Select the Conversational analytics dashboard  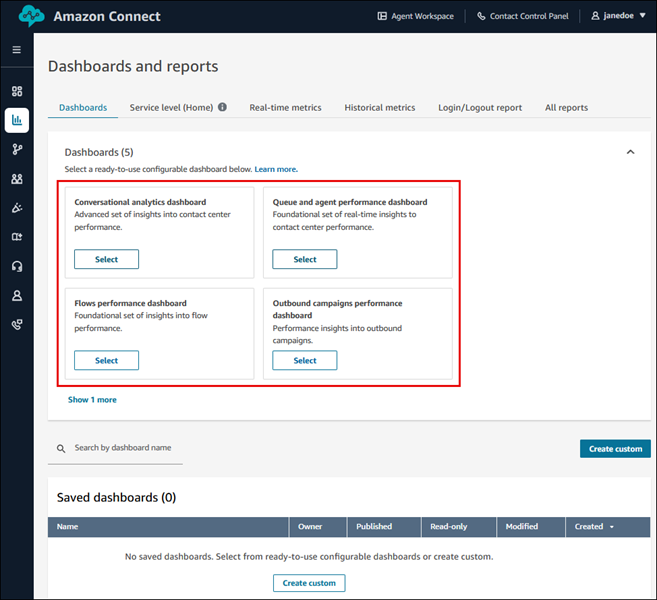(x=106, y=259)
